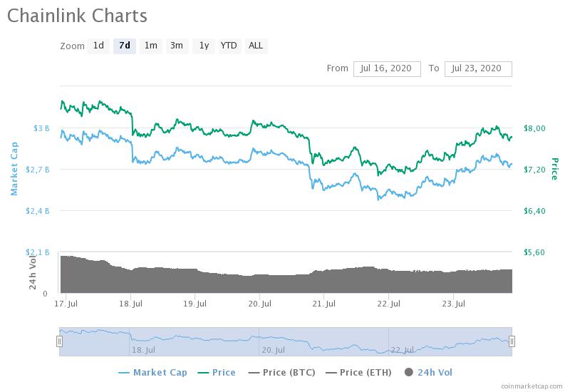This screenshot has height=392, width=570.
Task: Click left navigator range handle
Action: point(59,341)
